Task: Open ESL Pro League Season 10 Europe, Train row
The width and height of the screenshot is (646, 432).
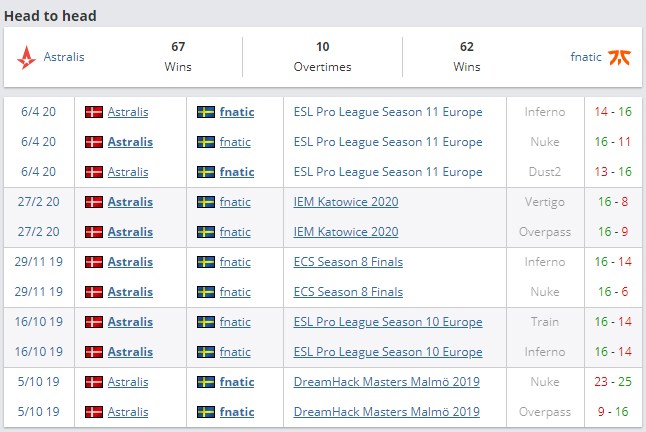Action: pos(388,322)
